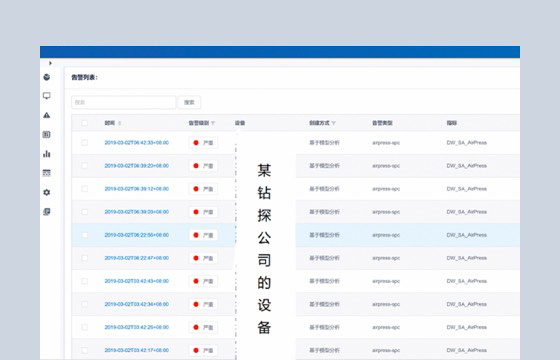
Task: Open the list panel icon in sidebar
Action: (47, 134)
